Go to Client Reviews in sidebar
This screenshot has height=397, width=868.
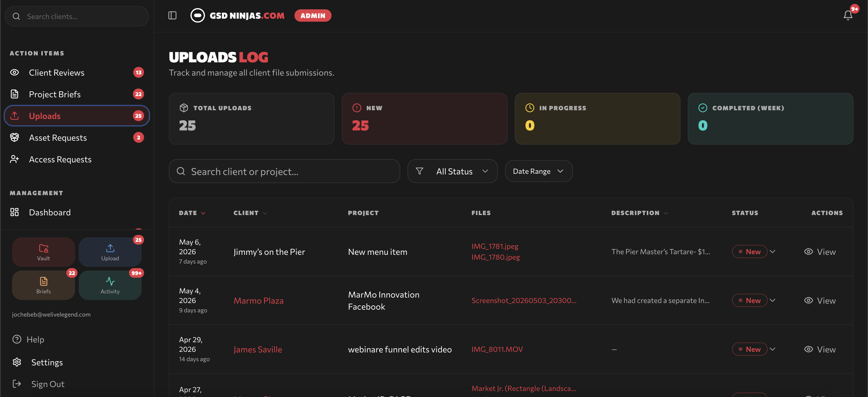pos(77,72)
